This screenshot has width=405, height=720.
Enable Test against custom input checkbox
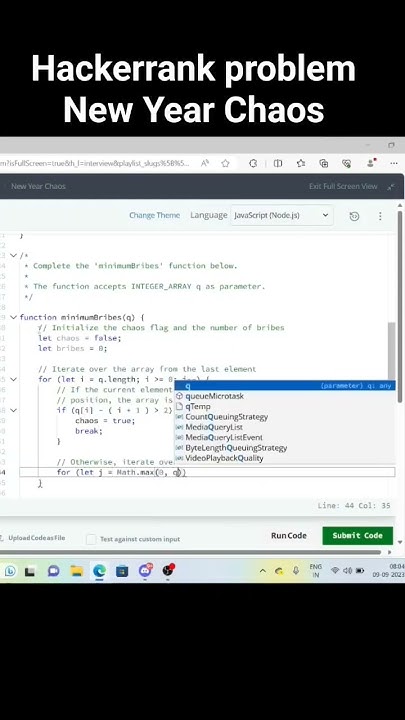point(91,539)
